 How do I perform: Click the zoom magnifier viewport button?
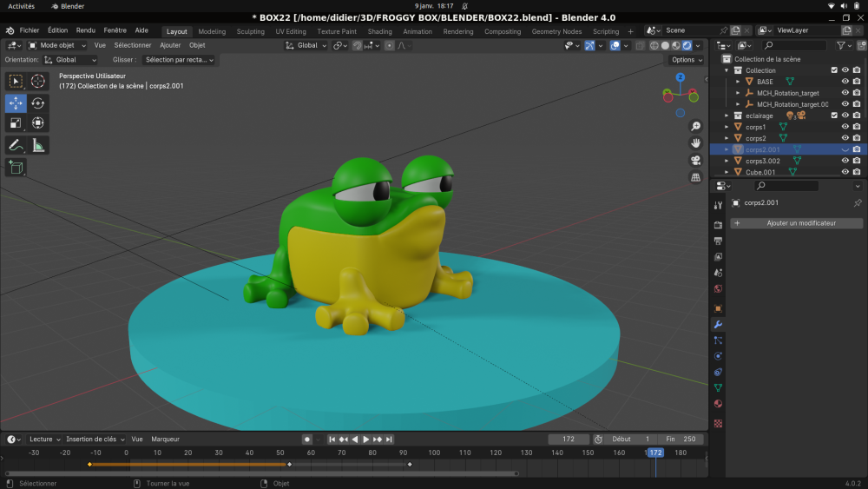[x=696, y=127]
